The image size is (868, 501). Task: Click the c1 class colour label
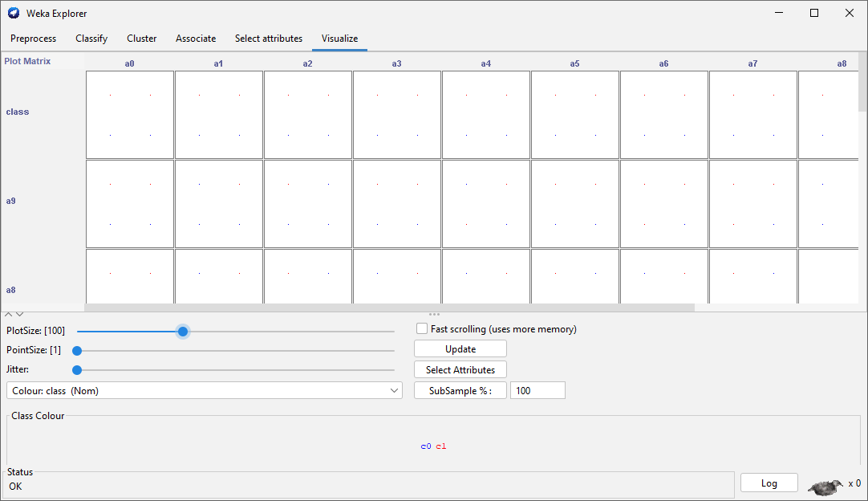[441, 446]
